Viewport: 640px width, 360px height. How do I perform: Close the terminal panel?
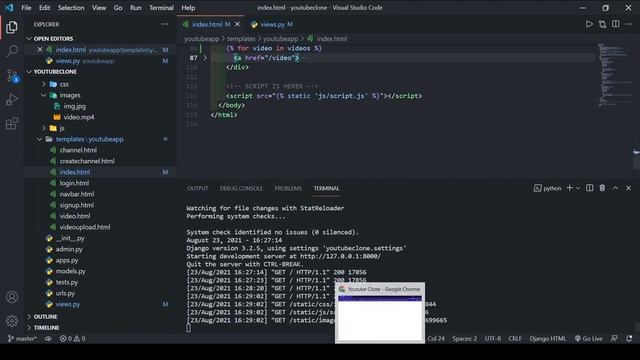[629, 188]
